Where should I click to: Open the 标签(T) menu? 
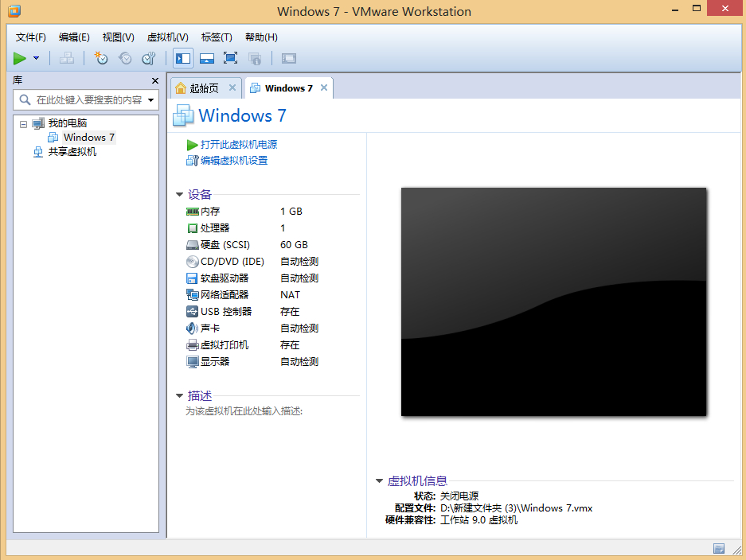coord(217,37)
